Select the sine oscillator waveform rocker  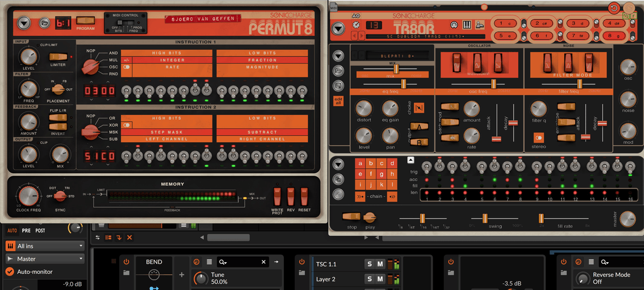coord(458,63)
